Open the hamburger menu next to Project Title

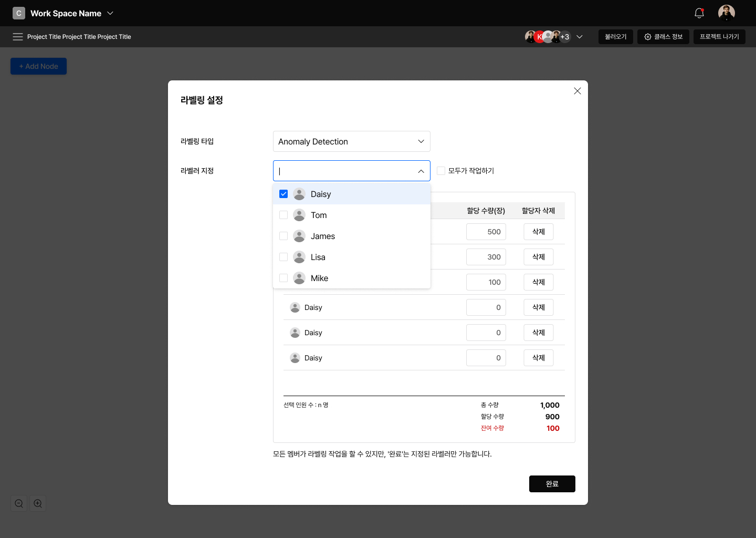[x=18, y=37]
